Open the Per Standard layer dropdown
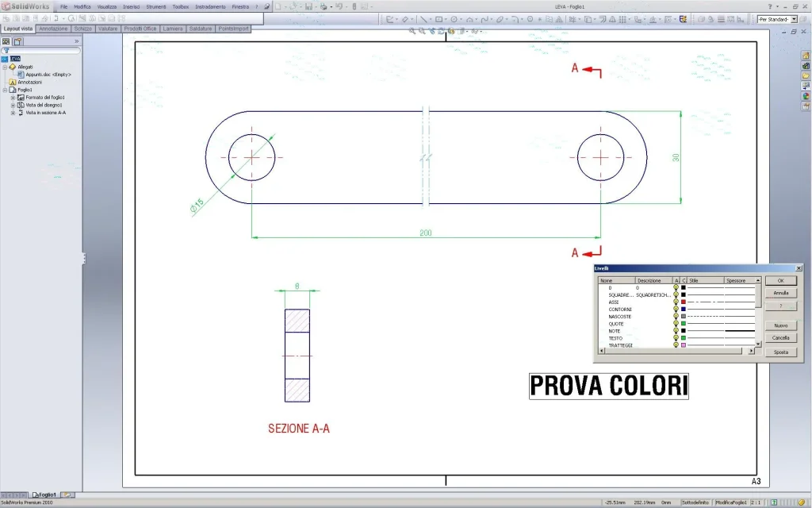This screenshot has height=508, width=812. pyautogui.click(x=794, y=19)
